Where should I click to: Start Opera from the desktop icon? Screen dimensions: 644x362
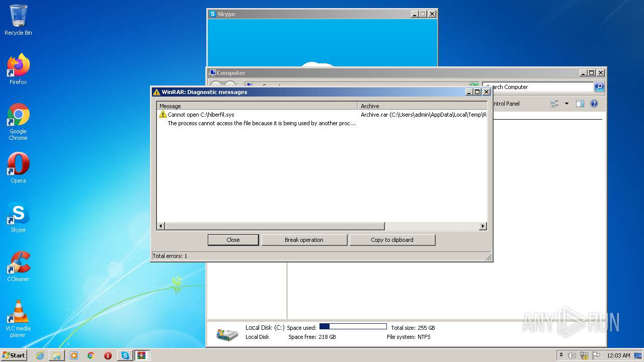click(18, 168)
